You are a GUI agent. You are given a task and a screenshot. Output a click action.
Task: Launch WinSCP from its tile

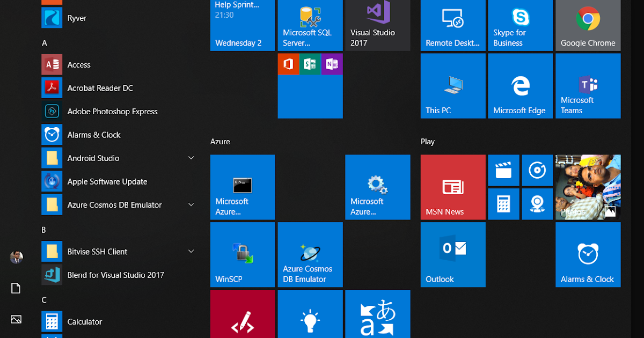243,254
